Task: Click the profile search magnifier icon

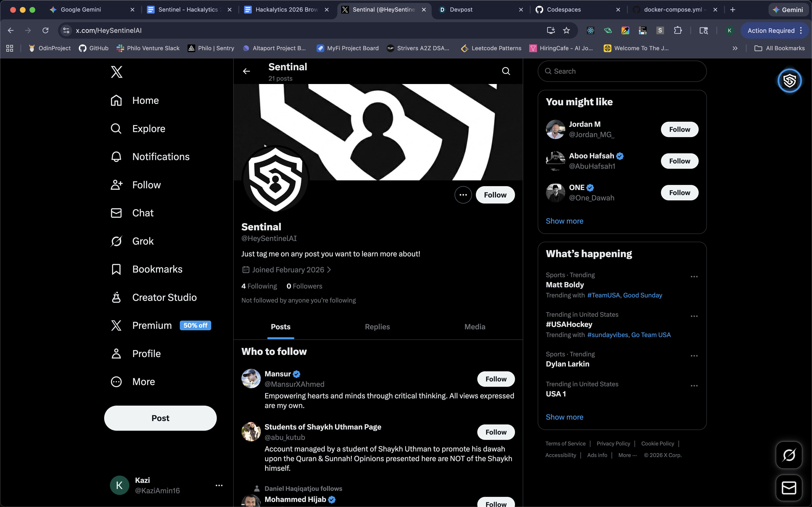Action: pos(506,71)
